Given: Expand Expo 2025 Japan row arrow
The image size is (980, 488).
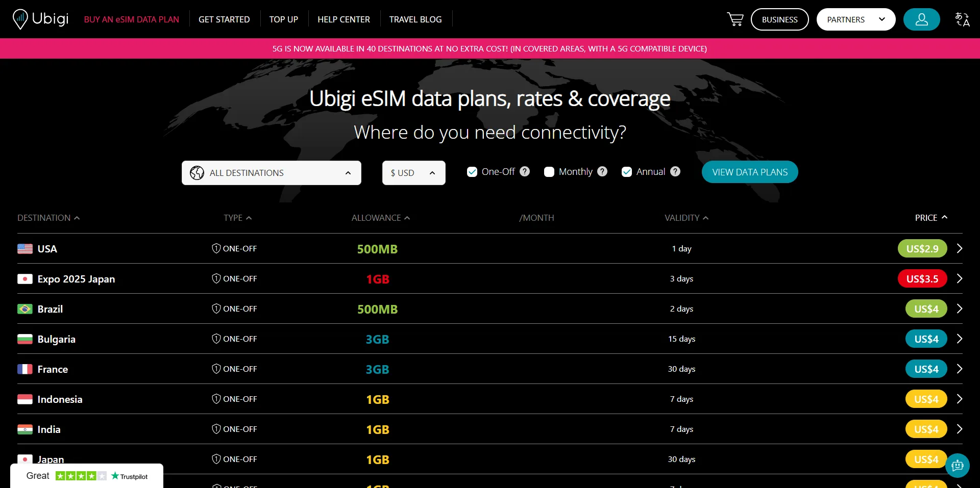Looking at the screenshot, I should pyautogui.click(x=960, y=278).
